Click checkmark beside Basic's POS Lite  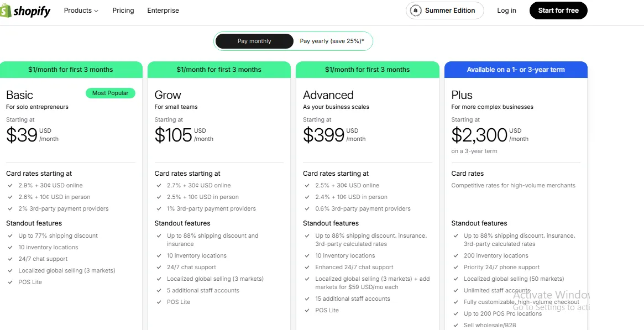click(11, 282)
